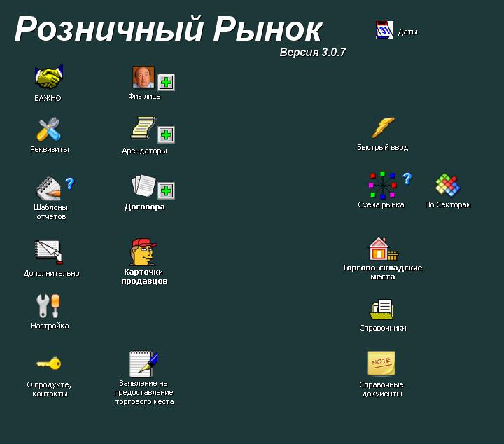
Task: Open Договора documents icon
Action: click(143, 186)
